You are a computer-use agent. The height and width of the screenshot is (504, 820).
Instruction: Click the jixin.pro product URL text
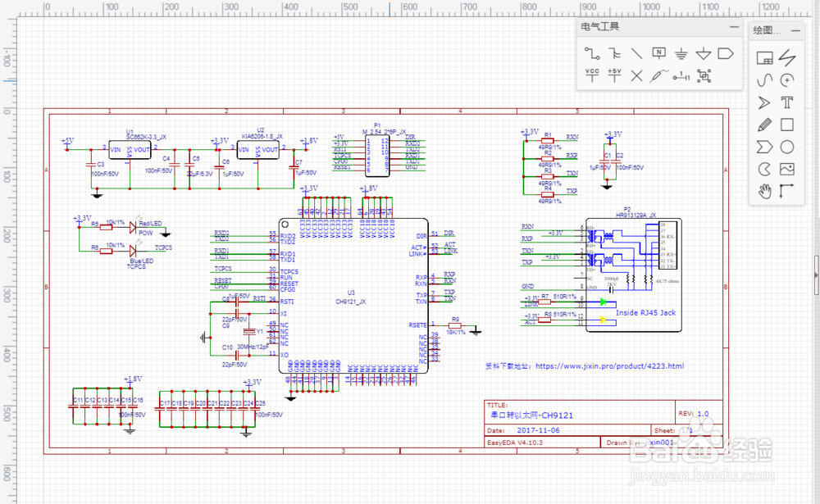(x=610, y=366)
